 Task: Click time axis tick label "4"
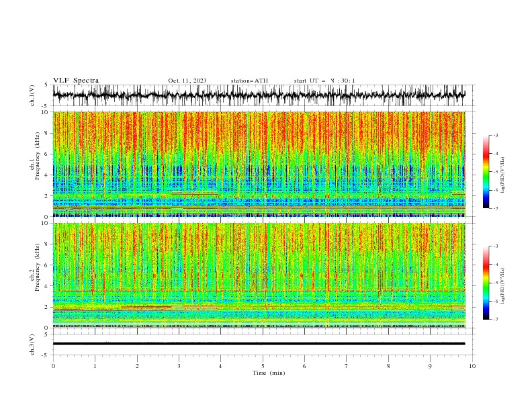point(220,366)
